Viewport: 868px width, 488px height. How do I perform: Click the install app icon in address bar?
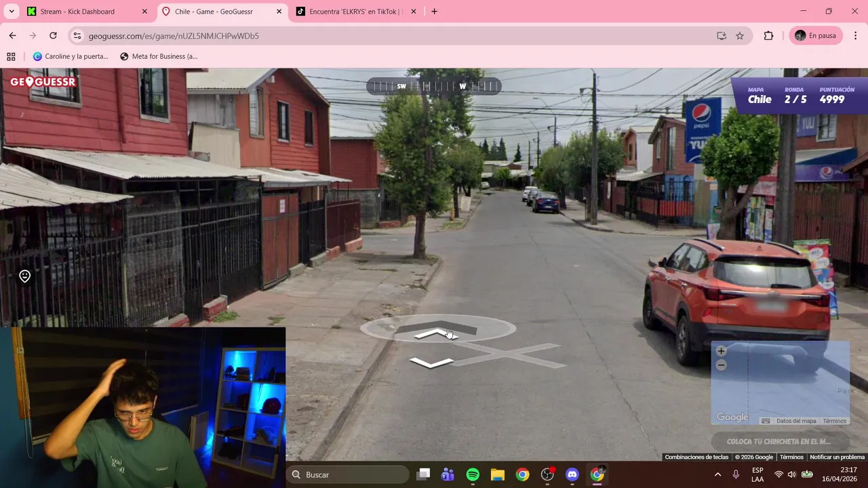pos(722,36)
